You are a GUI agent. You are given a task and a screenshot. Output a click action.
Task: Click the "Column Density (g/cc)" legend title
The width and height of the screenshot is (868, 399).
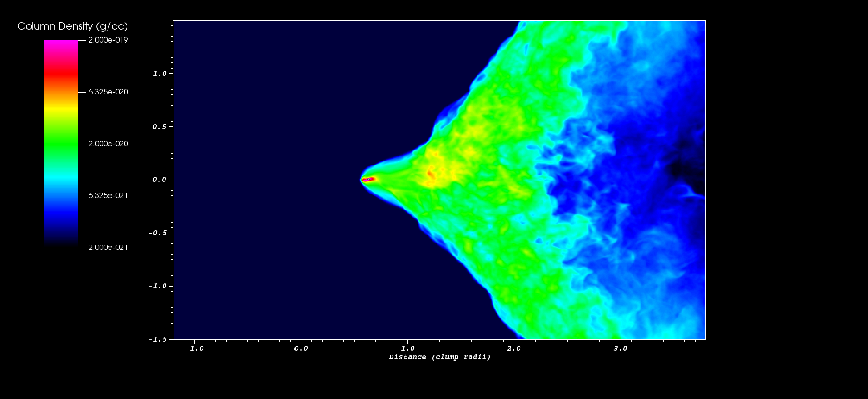click(x=73, y=26)
